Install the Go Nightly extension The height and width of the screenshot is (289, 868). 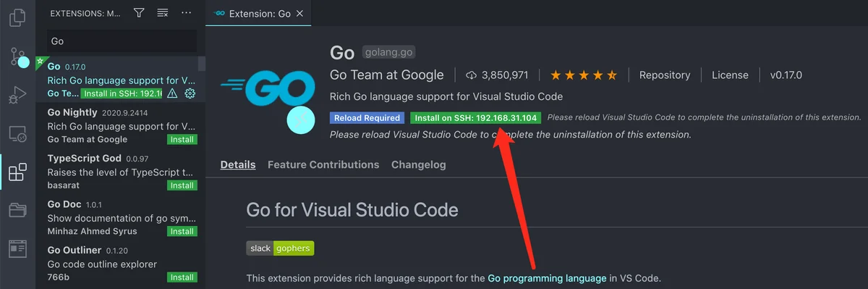(182, 139)
